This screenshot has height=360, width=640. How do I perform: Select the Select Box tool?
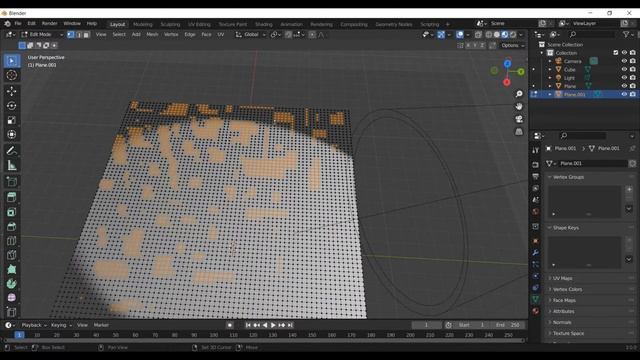pos(12,61)
